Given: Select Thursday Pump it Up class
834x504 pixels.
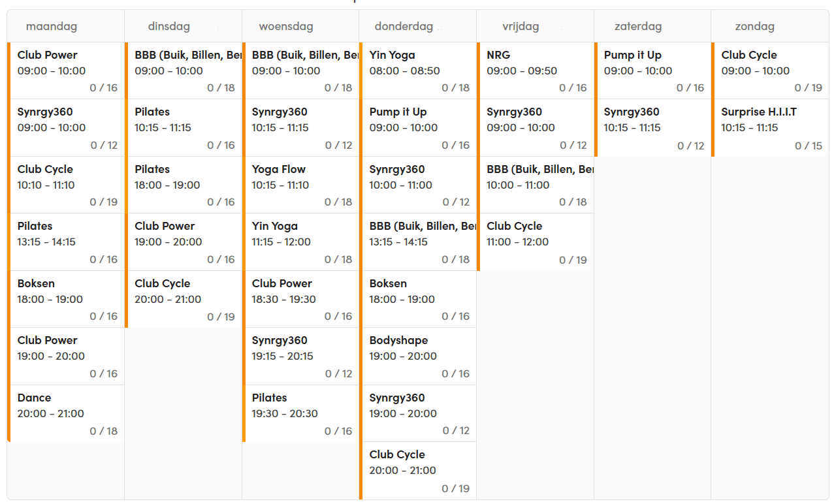Looking at the screenshot, I should (x=419, y=127).
